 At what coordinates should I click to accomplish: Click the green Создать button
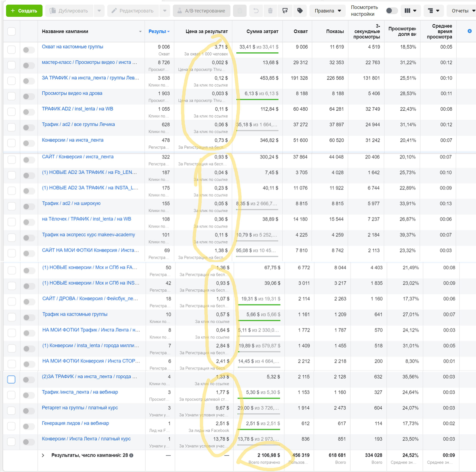coord(24,11)
